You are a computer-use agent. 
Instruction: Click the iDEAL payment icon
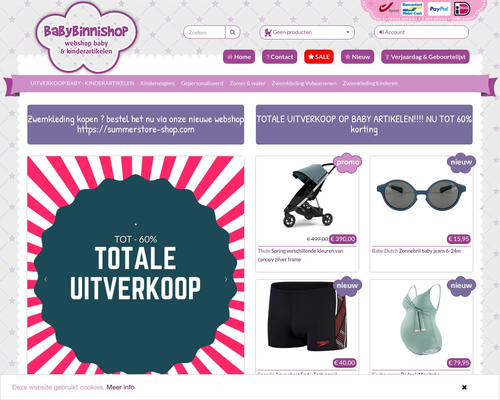(462, 9)
